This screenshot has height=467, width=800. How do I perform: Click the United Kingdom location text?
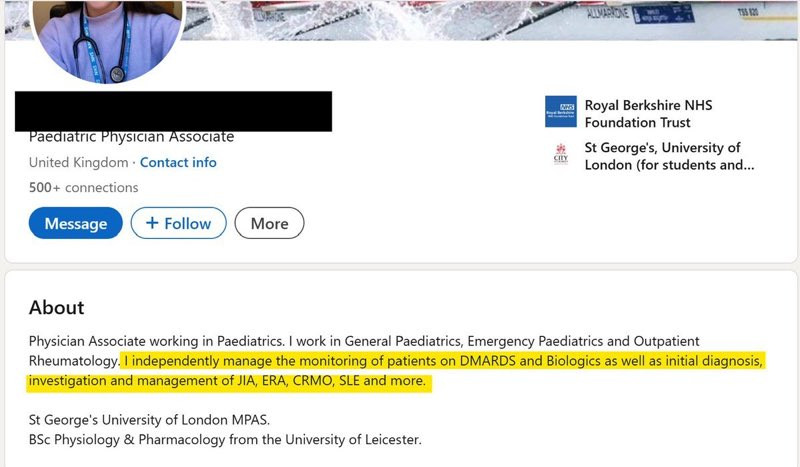(x=78, y=162)
